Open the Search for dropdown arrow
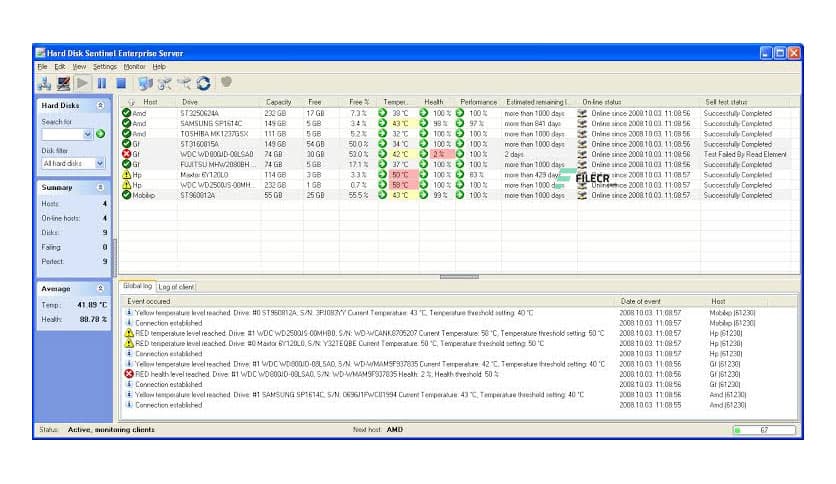 pyautogui.click(x=88, y=134)
